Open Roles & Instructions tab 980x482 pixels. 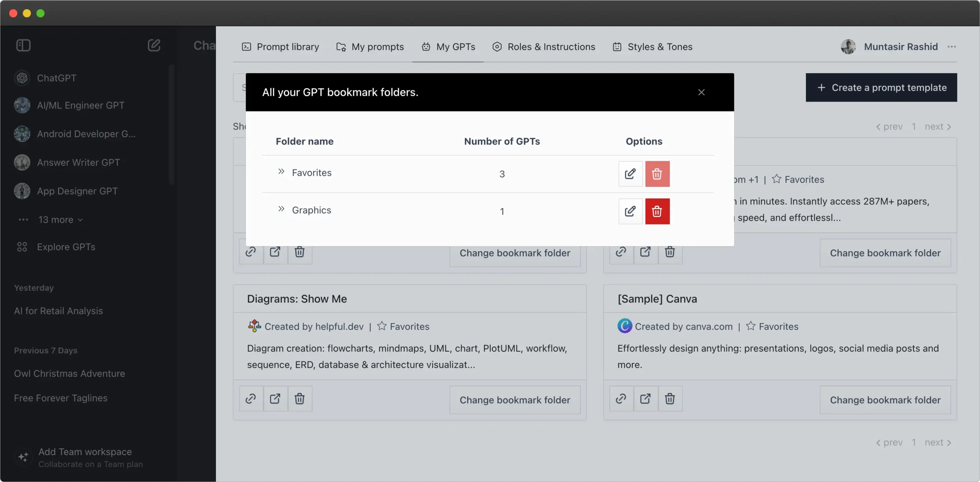[544, 47]
